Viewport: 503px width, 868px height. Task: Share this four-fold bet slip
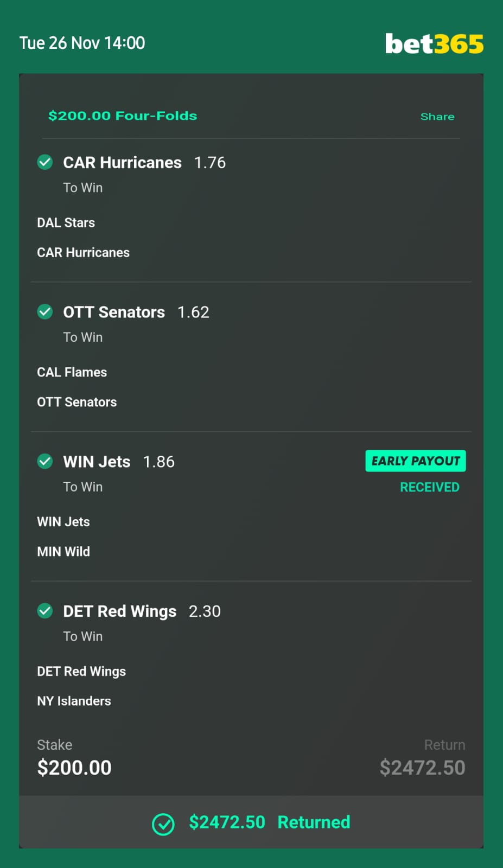point(437,117)
